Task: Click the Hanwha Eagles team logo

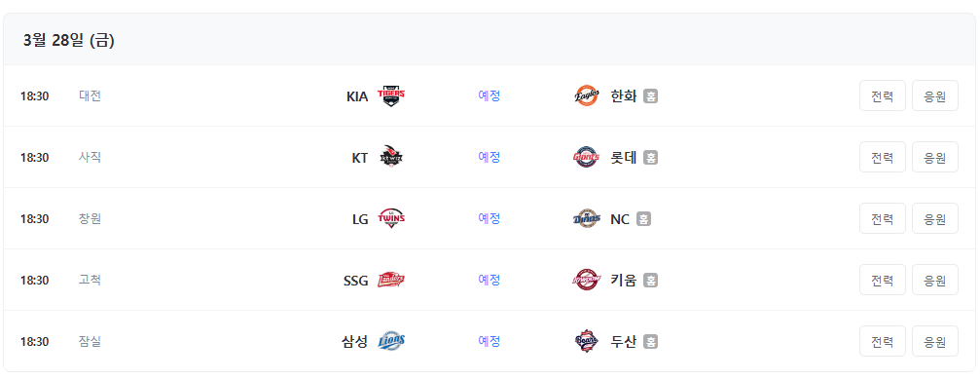Action: pyautogui.click(x=586, y=95)
